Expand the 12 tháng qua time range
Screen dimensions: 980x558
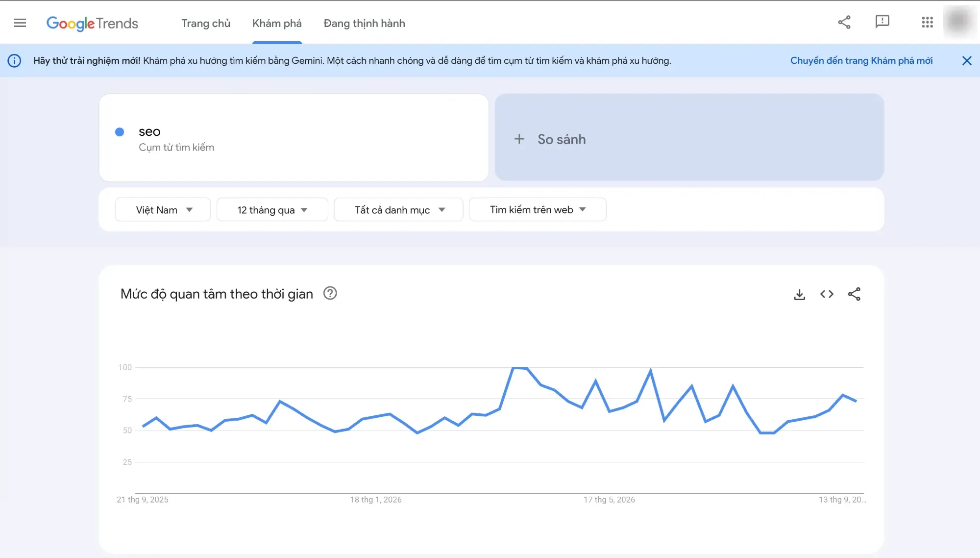(272, 210)
